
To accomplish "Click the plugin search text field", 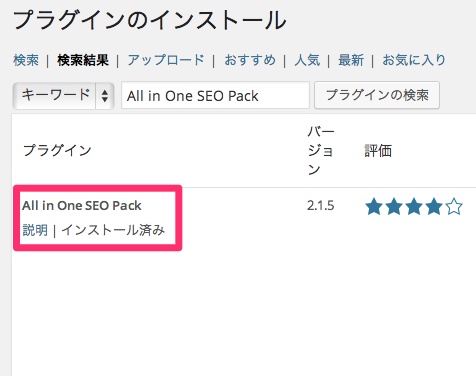I will pos(215,95).
